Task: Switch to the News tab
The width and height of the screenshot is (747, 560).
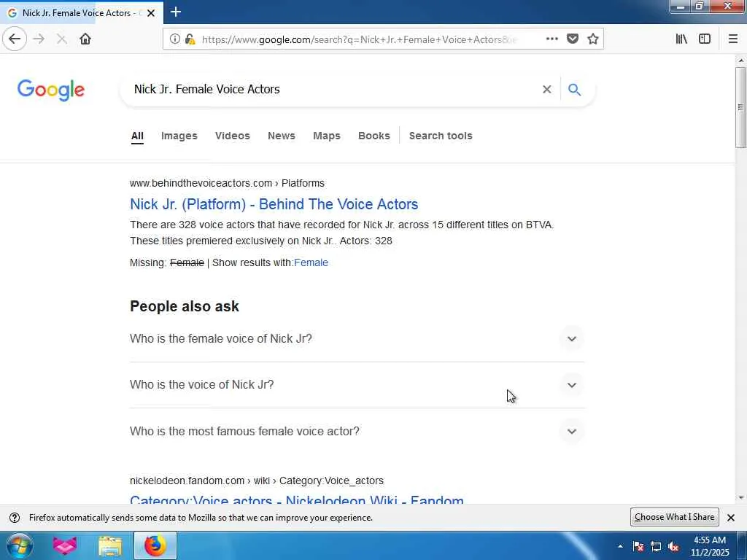Action: coord(282,136)
